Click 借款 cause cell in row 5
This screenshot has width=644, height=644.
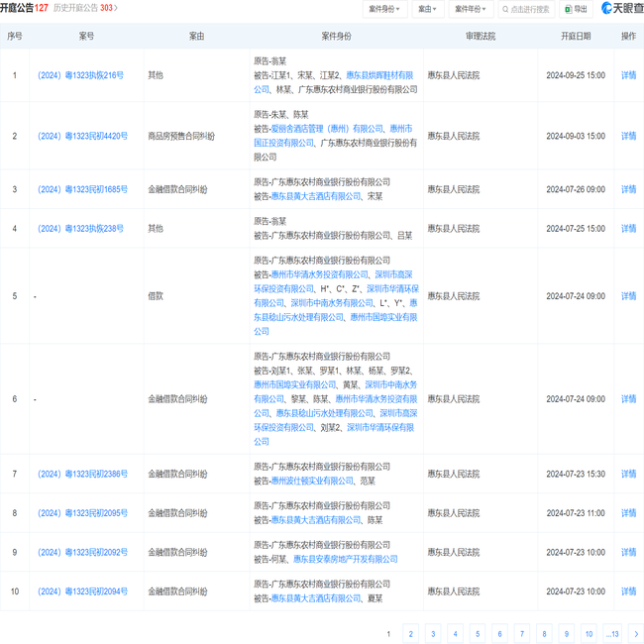156,296
